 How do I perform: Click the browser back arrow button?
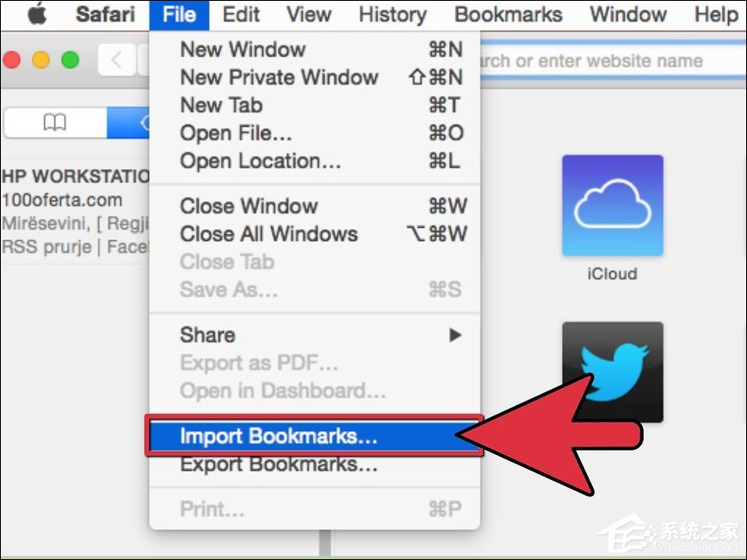[x=116, y=60]
